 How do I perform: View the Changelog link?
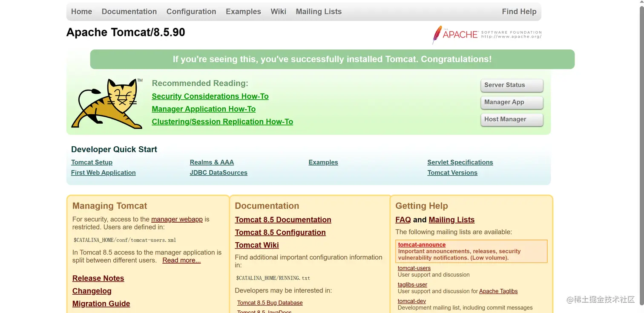92,291
